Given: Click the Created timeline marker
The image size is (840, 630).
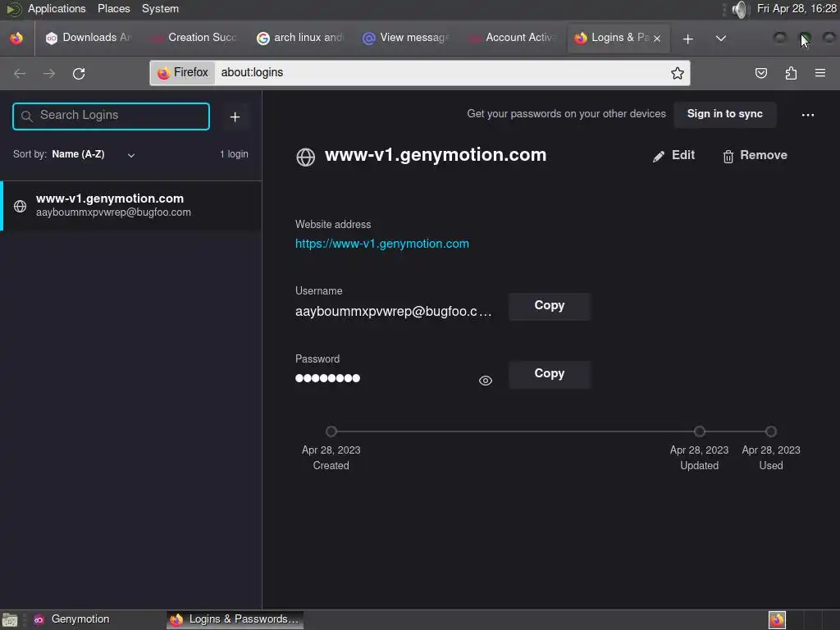Looking at the screenshot, I should (x=331, y=431).
